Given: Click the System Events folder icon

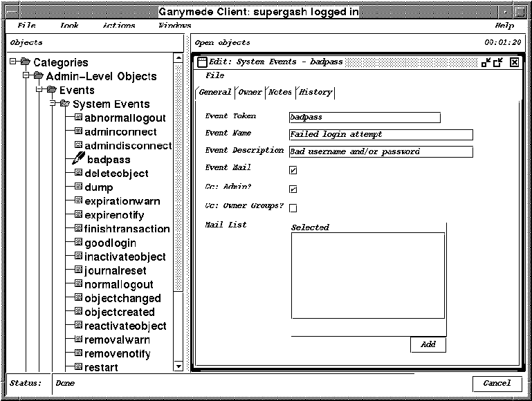Looking at the screenshot, I should click(x=65, y=104).
